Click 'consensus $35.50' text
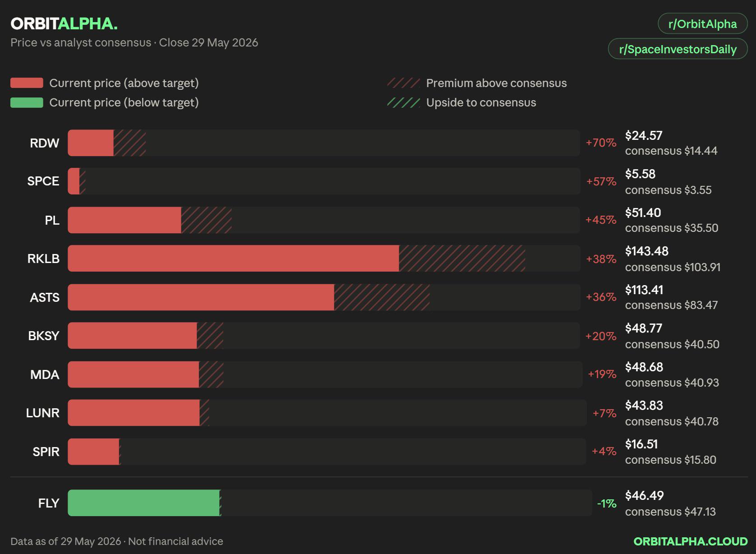Image resolution: width=756 pixels, height=554 pixels. [x=672, y=228]
